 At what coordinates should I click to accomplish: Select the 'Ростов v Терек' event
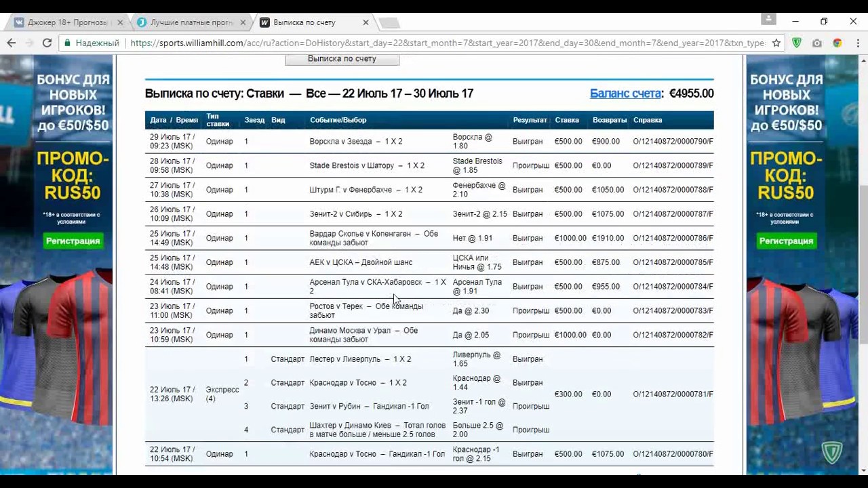click(366, 311)
